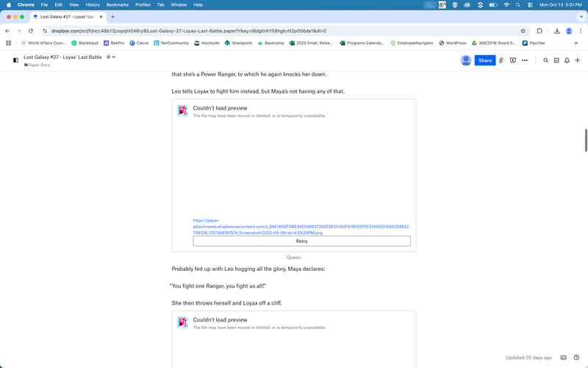Copy document link with chain icon
Viewport: 588px width, 368px height.
501,60
